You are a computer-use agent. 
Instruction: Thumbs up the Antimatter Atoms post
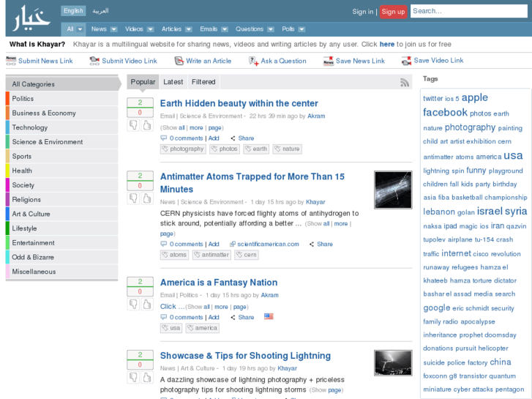pyautogui.click(x=147, y=198)
